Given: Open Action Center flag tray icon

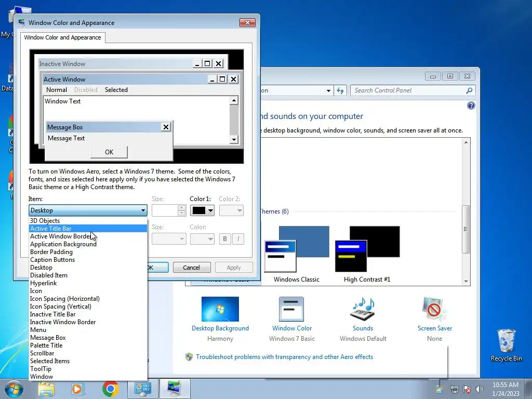Looking at the screenshot, I should tap(467, 389).
